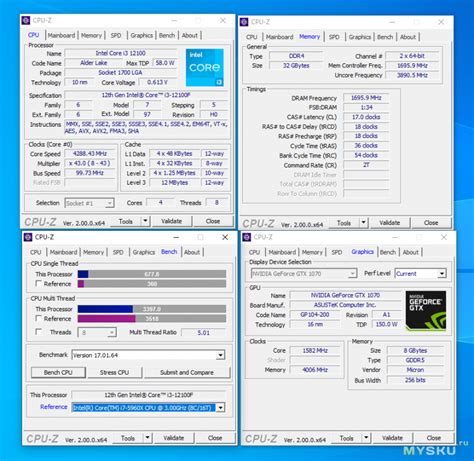Image resolution: width=474 pixels, height=461 pixels.
Task: Open the Reference processor dropdown in Bench
Action: (220, 408)
